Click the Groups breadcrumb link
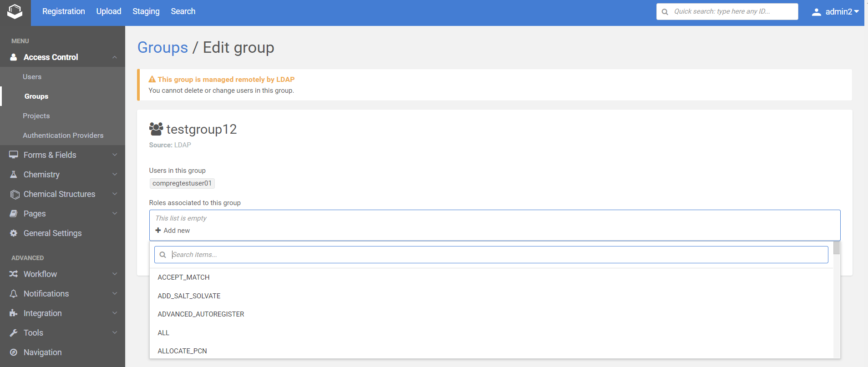Screen dimensions: 868x367 (162, 47)
